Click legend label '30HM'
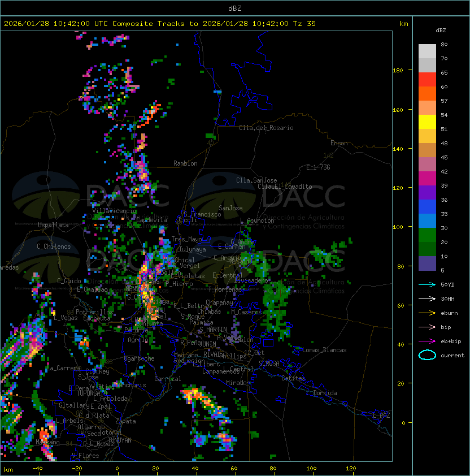The image size is (470, 476). click(447, 298)
